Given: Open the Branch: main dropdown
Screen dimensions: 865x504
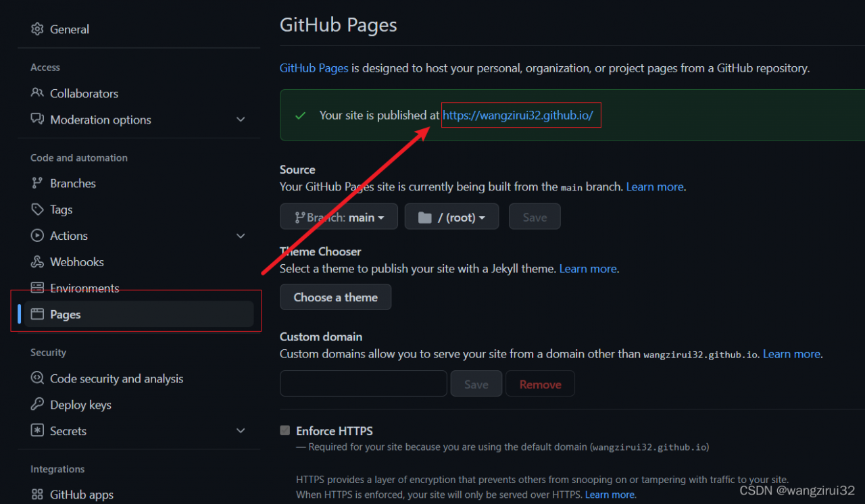Looking at the screenshot, I should (338, 216).
